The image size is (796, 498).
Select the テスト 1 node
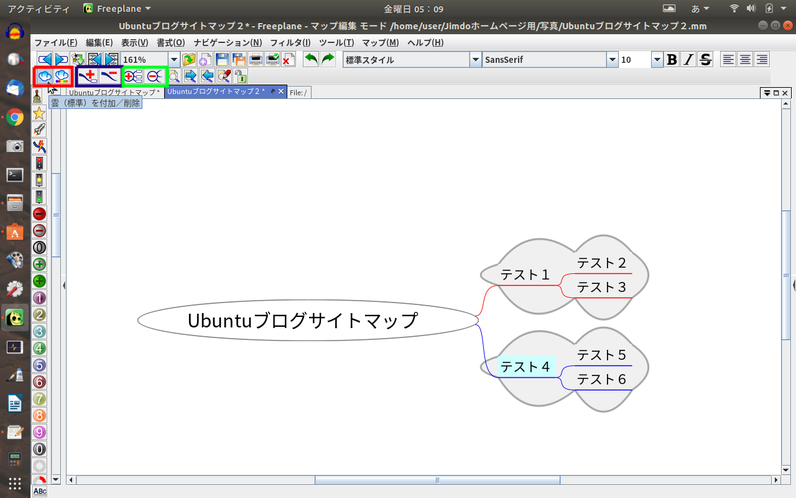click(525, 275)
